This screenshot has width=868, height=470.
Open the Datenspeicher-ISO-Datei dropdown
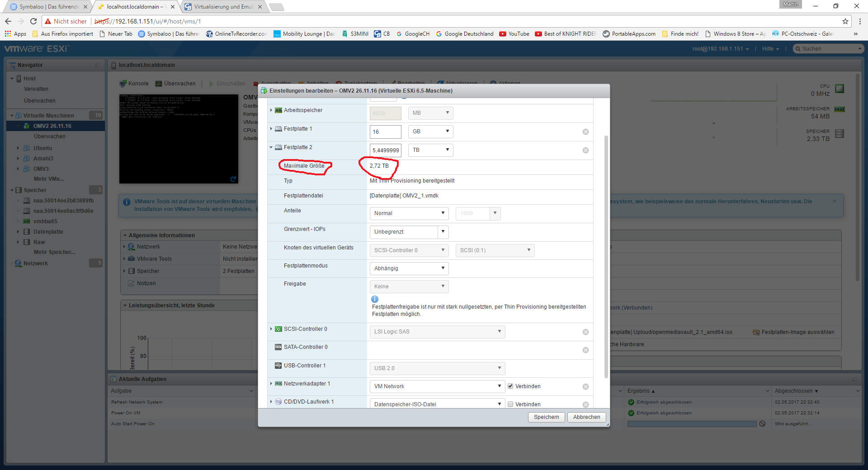pyautogui.click(x=437, y=404)
